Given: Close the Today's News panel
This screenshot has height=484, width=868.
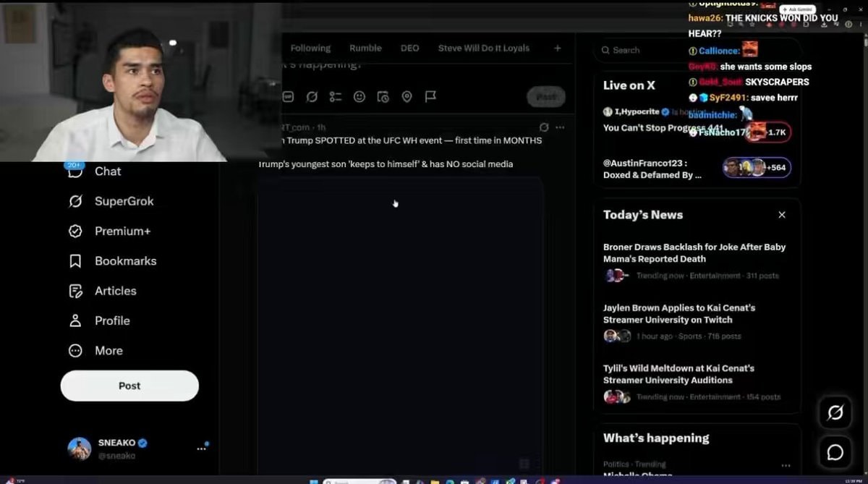Looking at the screenshot, I should 782,215.
